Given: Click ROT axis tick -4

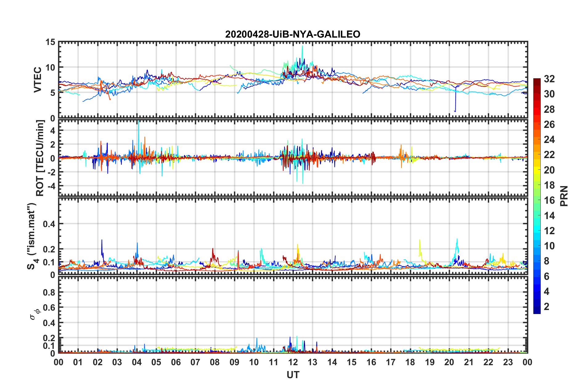Looking at the screenshot, I should click(51, 186).
